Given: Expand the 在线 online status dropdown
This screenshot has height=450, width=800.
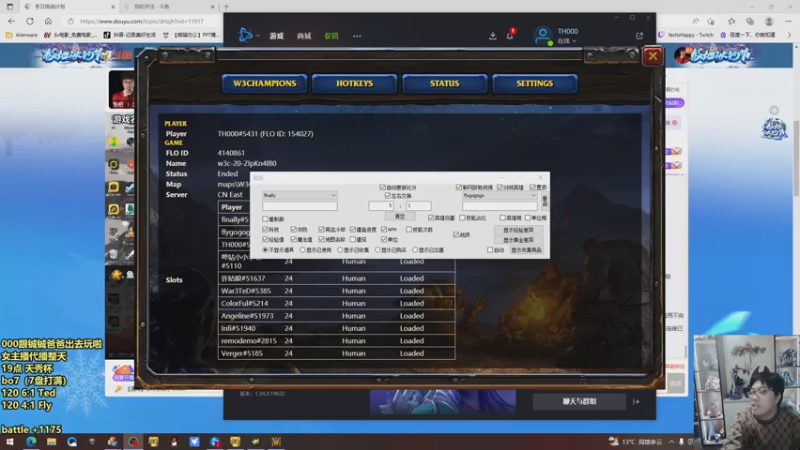Looking at the screenshot, I should point(566,41).
